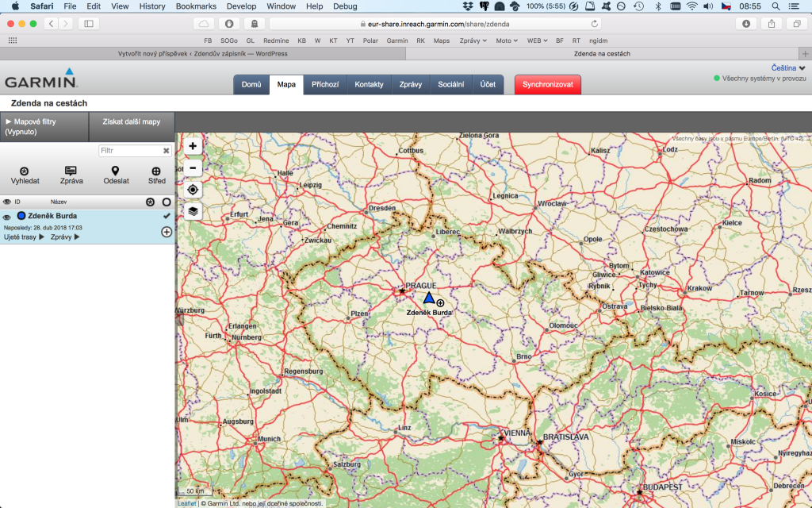The height and width of the screenshot is (508, 812).
Task: Open the Sociální tab
Action: point(451,84)
